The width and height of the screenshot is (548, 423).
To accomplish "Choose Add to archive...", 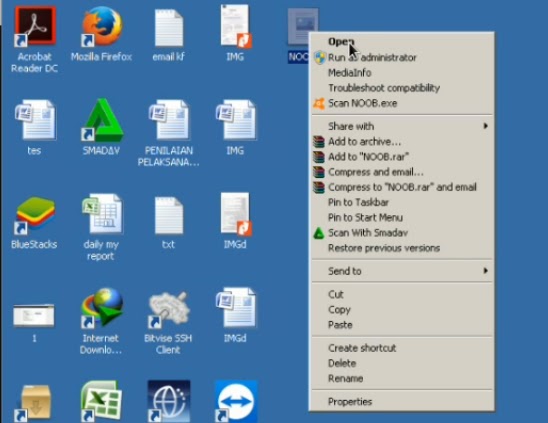I will (x=402, y=142).
